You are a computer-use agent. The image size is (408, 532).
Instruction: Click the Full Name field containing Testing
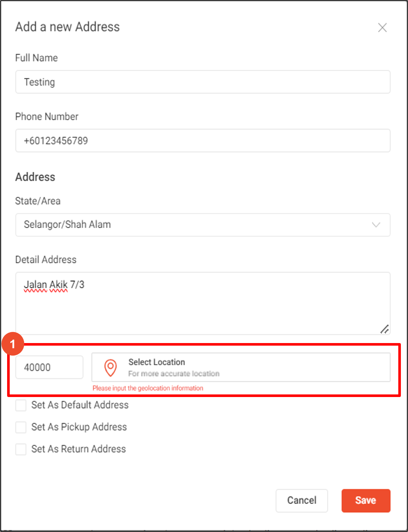[x=203, y=82]
